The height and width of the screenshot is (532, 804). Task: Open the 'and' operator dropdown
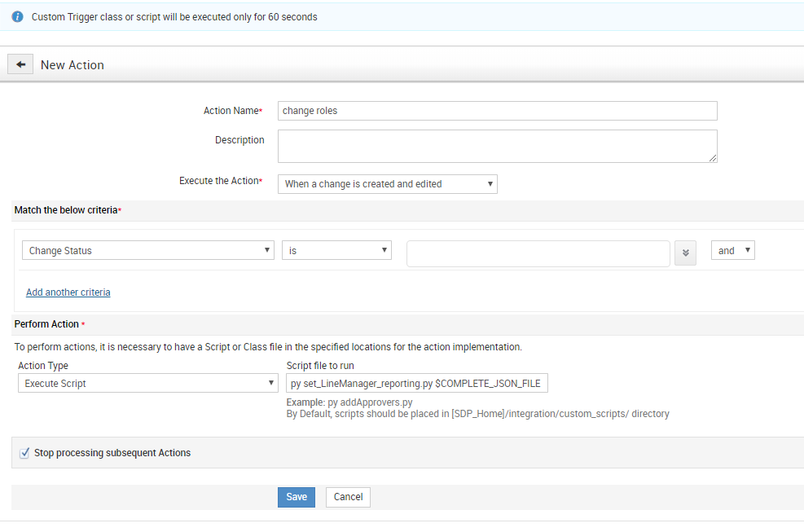coord(732,251)
